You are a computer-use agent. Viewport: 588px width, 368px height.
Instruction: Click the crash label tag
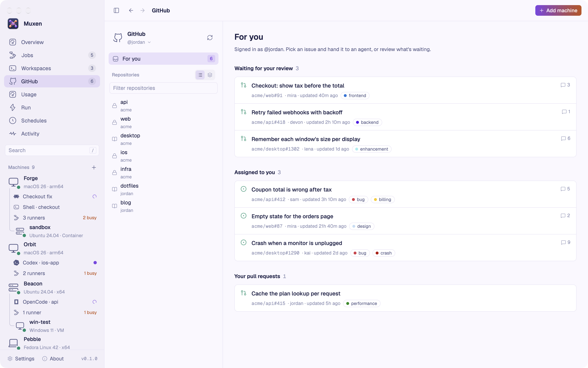pos(384,253)
